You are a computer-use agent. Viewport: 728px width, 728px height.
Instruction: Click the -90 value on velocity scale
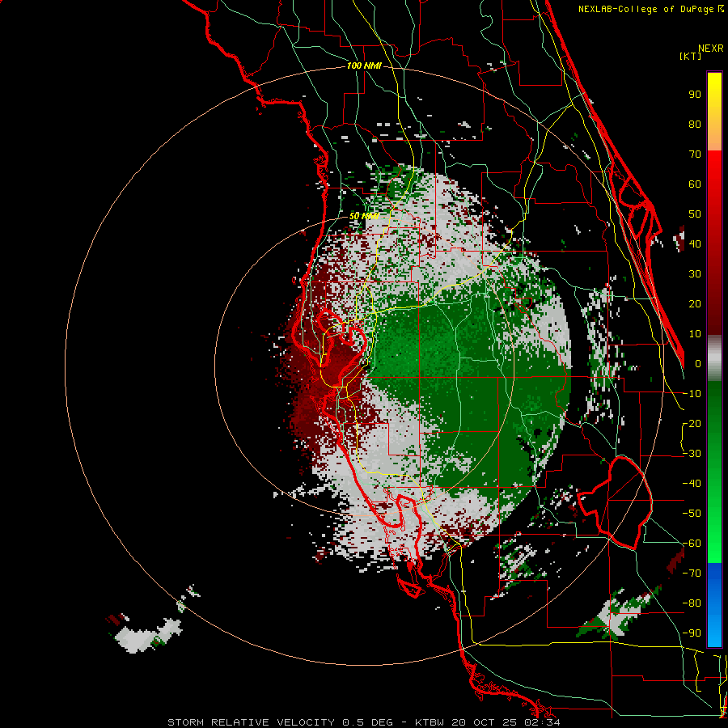point(692,633)
